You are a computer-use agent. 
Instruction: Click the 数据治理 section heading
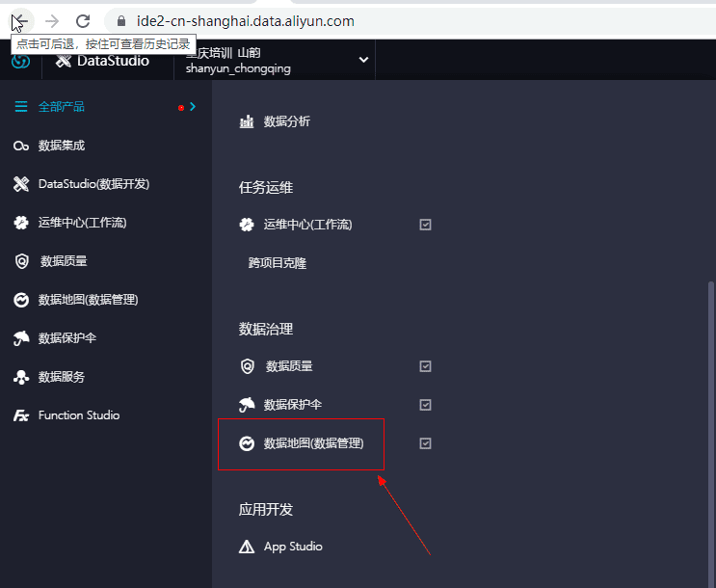pos(266,330)
